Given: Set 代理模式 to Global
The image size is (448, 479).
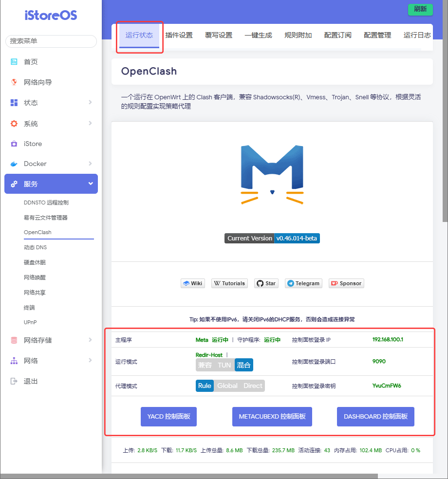Looking at the screenshot, I should pos(227,386).
